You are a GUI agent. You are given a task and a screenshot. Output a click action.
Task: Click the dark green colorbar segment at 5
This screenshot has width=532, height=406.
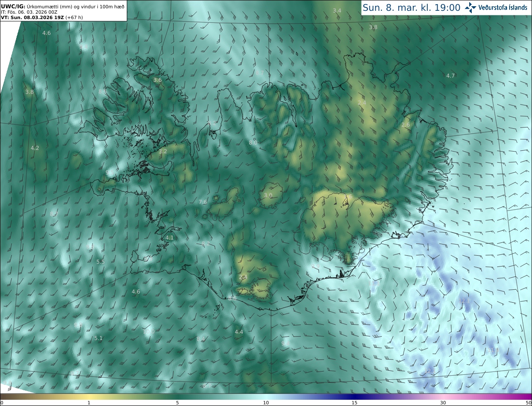point(177,396)
